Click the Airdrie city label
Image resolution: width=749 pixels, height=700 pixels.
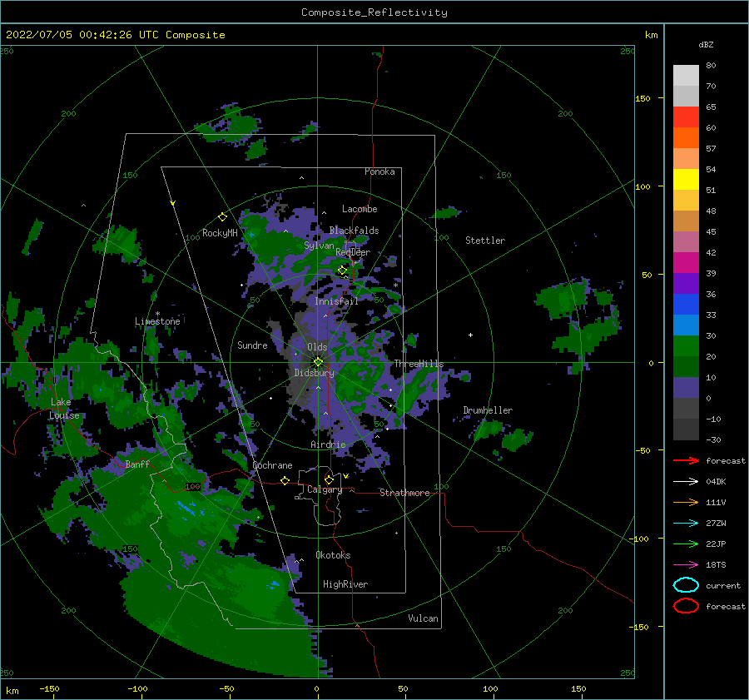pos(328,444)
